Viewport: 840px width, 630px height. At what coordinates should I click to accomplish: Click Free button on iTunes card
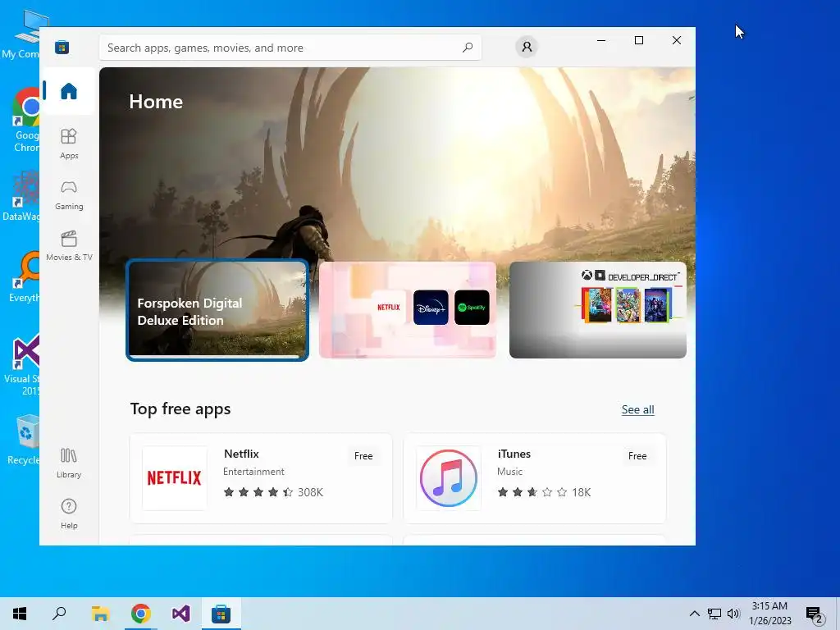tap(637, 456)
